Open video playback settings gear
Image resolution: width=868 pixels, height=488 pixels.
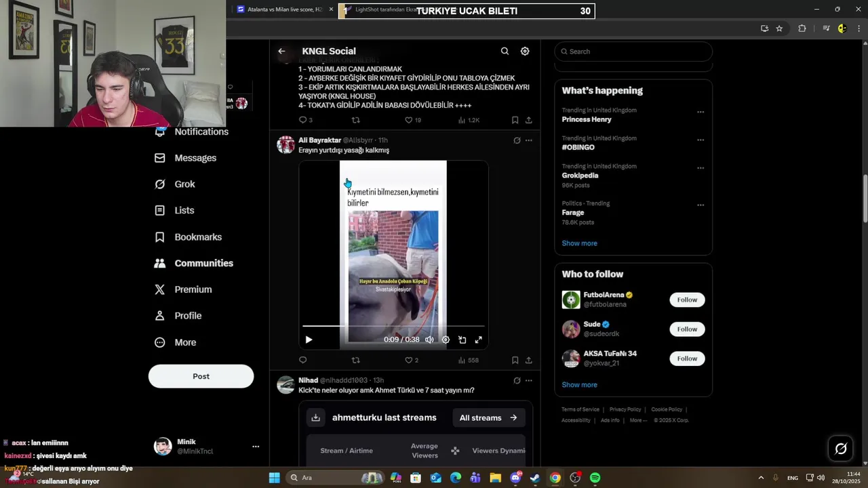446,340
